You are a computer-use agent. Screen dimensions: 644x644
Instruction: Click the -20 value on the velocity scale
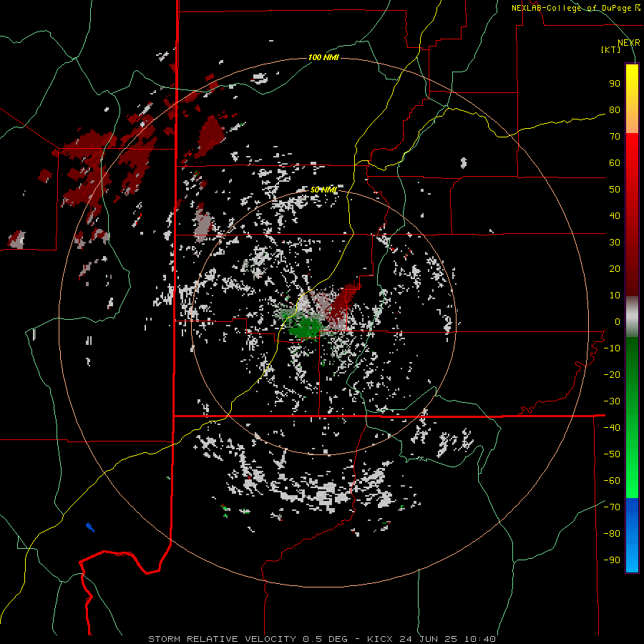coord(612,374)
